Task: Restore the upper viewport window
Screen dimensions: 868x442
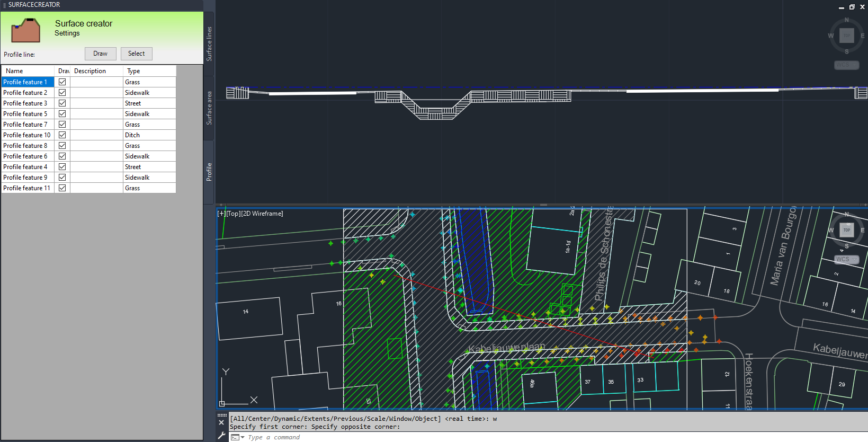Action: (x=852, y=7)
